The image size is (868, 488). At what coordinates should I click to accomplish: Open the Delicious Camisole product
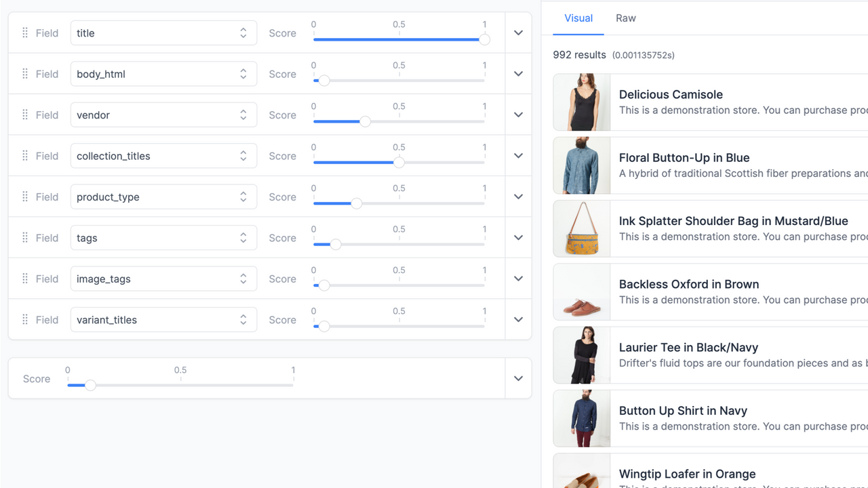(x=670, y=94)
